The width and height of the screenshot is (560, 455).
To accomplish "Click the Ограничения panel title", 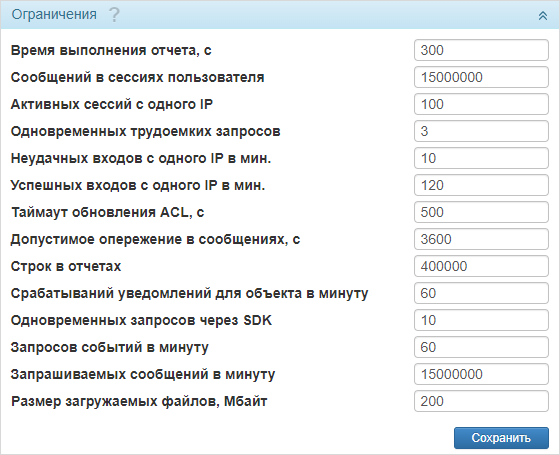I will coord(54,14).
